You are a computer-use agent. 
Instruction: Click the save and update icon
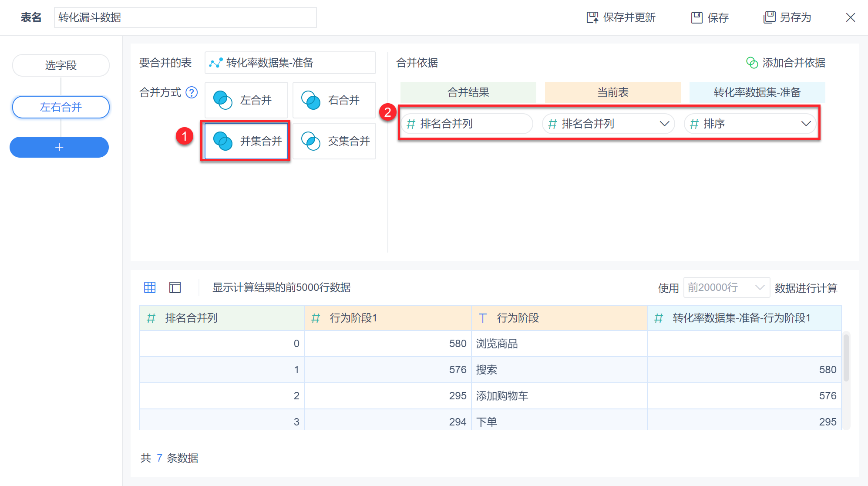(592, 17)
